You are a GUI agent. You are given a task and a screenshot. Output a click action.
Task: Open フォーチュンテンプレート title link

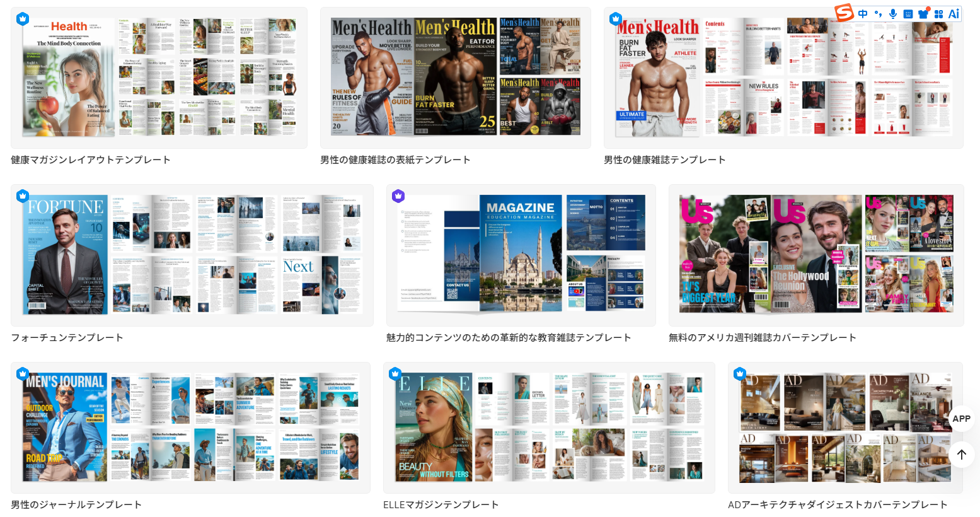tap(67, 338)
